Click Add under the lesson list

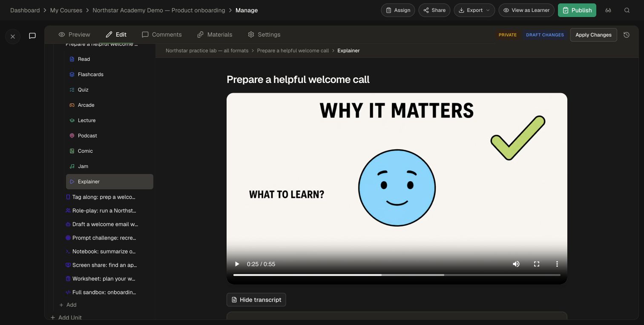click(68, 305)
